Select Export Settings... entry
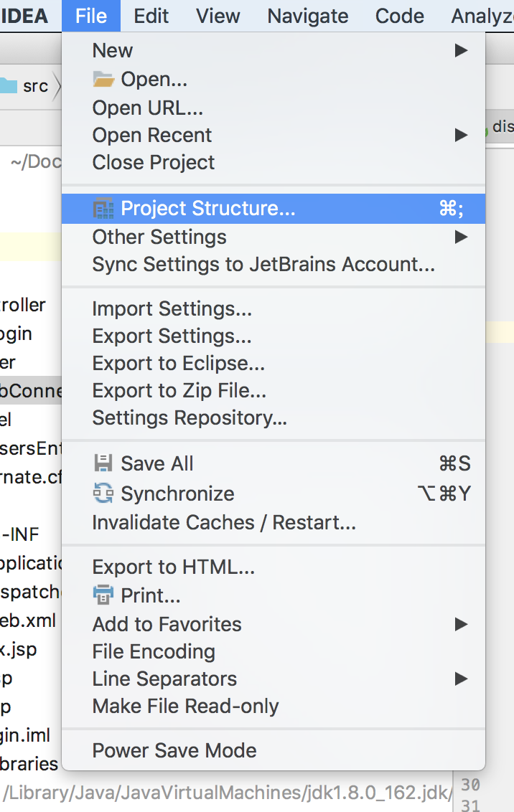The height and width of the screenshot is (812, 514). [x=273, y=336]
